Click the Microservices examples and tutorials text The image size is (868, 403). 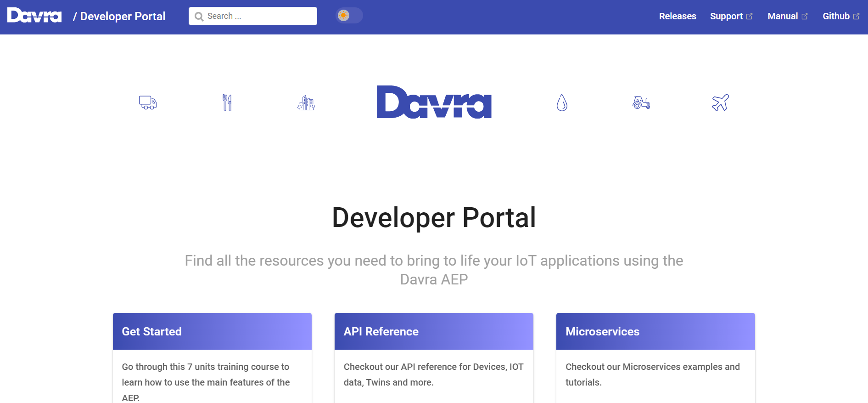click(653, 375)
